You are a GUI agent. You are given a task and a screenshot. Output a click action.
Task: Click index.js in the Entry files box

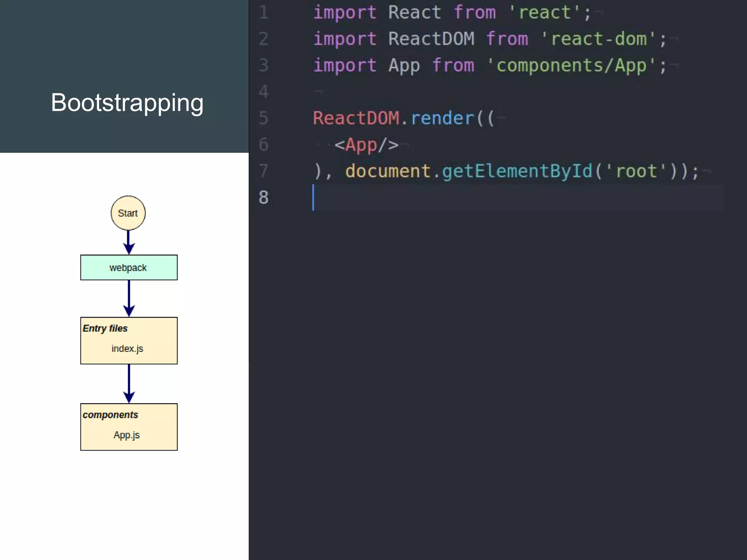click(127, 349)
